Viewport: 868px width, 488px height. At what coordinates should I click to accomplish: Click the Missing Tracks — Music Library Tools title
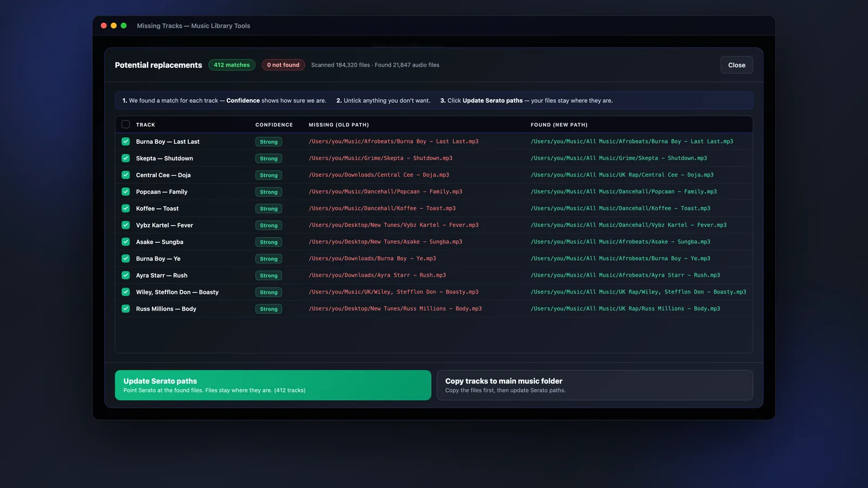pos(194,26)
